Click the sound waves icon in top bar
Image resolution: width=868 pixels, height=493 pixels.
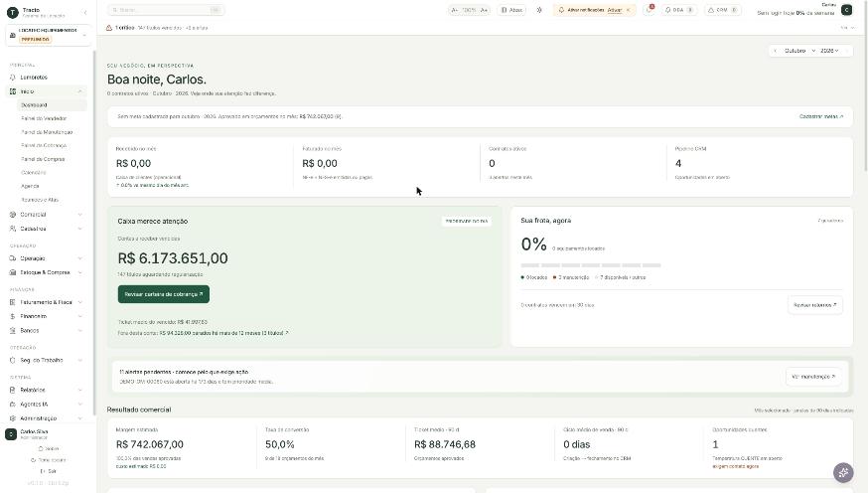538,10
